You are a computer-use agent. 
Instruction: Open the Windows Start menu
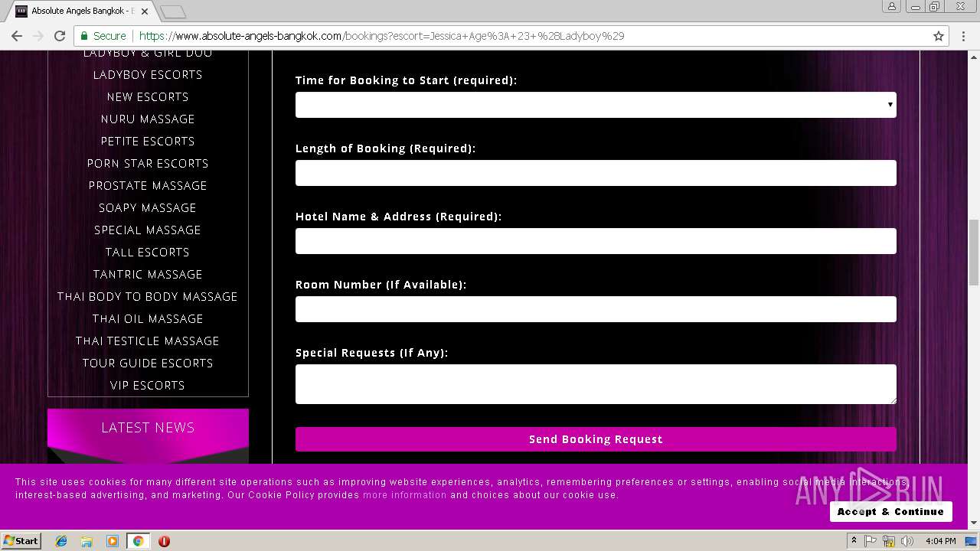[x=21, y=540]
